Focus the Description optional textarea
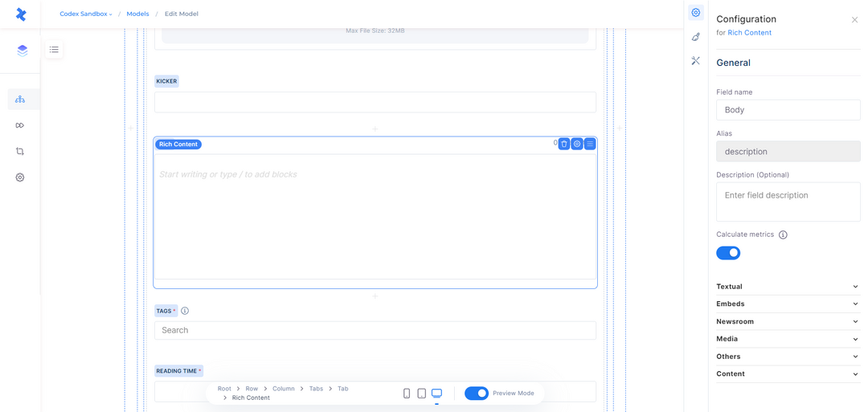This screenshot has height=412, width=868. pos(788,202)
